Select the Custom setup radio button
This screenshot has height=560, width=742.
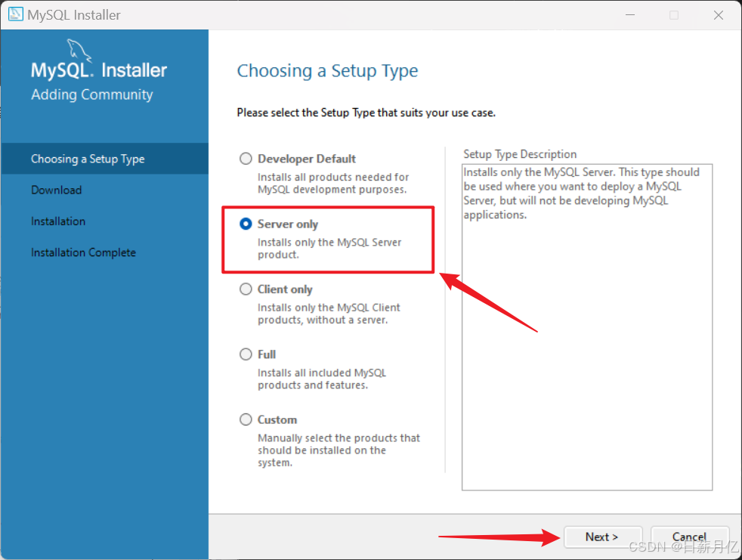click(246, 420)
